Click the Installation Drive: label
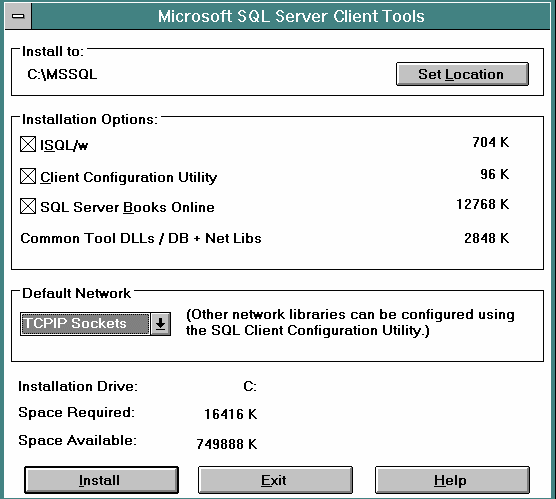 click(78, 386)
